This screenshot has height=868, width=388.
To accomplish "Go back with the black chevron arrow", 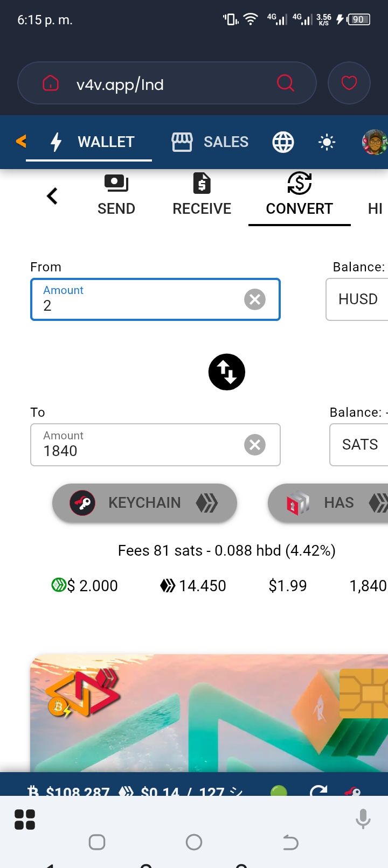I will tap(52, 196).
